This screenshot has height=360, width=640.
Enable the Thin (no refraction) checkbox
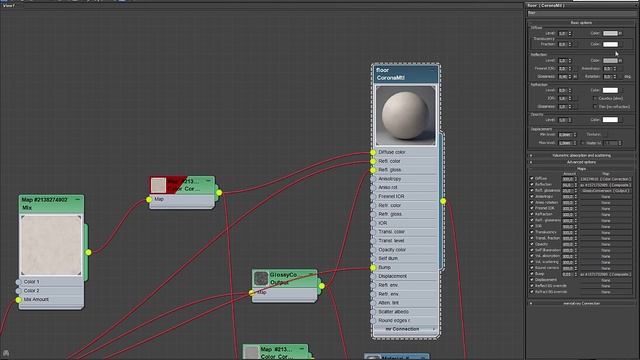(x=595, y=107)
